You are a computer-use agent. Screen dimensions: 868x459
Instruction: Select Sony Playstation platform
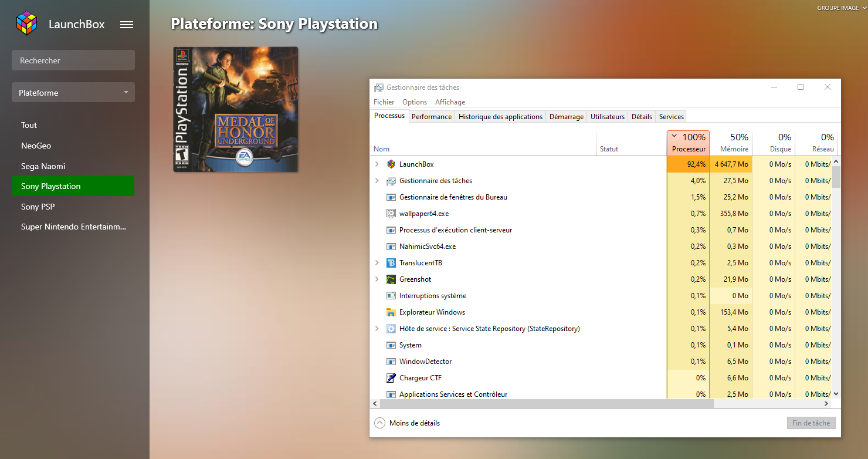tap(73, 186)
